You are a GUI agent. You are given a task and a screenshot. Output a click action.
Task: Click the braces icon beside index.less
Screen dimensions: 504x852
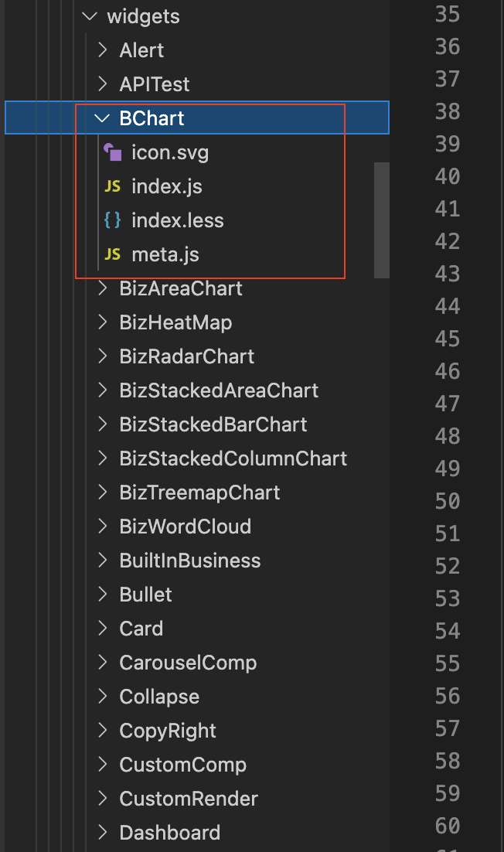(113, 220)
